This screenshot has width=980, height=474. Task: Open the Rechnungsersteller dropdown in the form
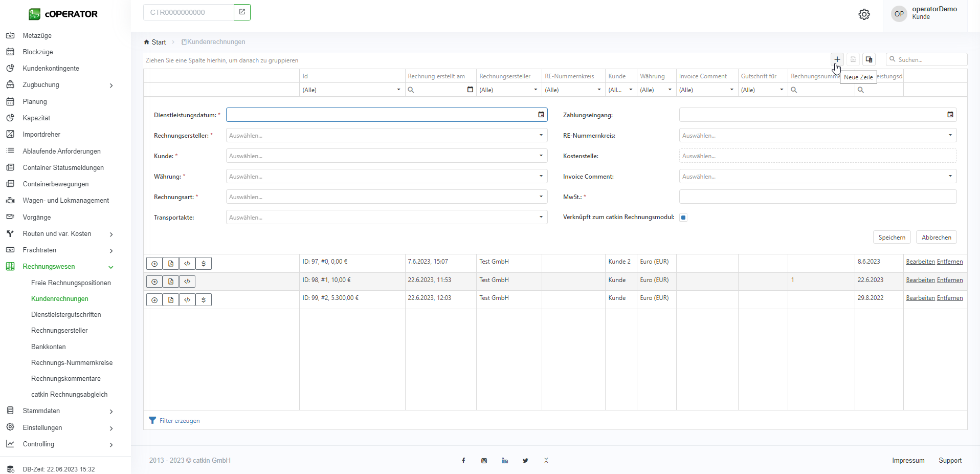pyautogui.click(x=386, y=136)
